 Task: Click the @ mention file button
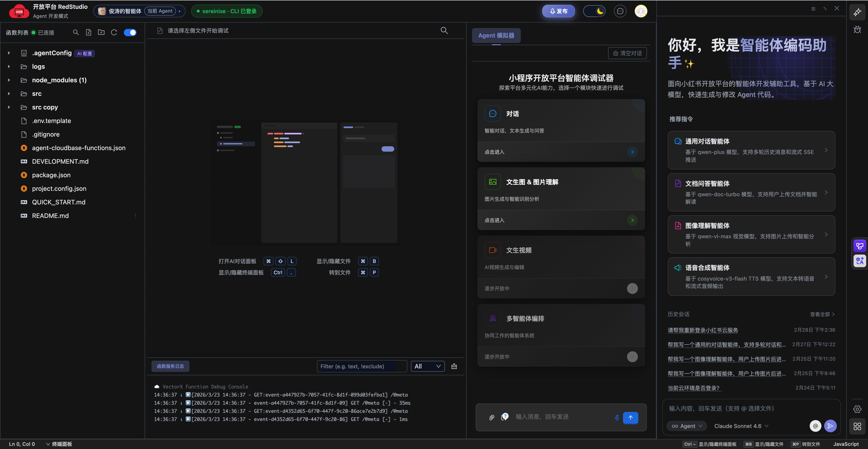[815, 426]
